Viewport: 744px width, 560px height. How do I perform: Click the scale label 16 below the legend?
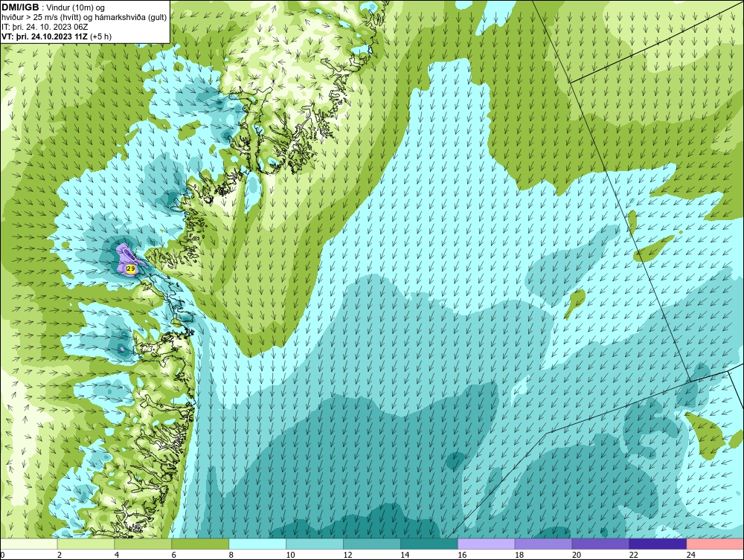point(462,555)
